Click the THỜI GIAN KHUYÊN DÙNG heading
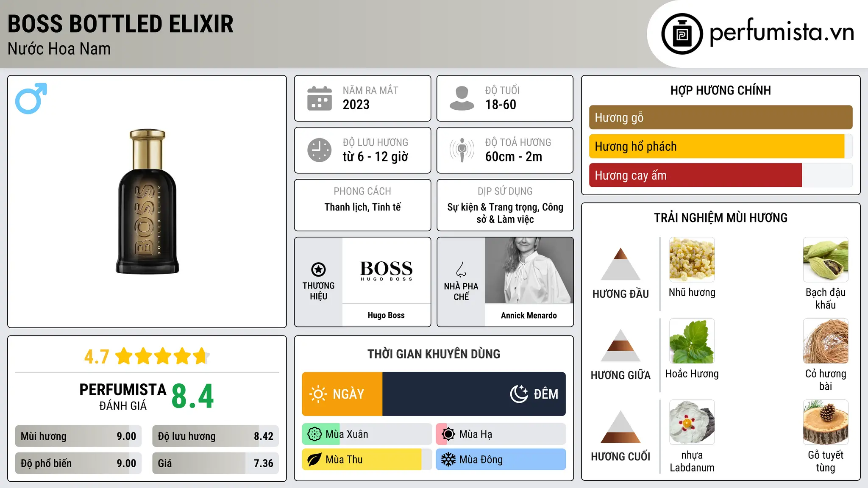This screenshot has height=488, width=868. (x=434, y=354)
